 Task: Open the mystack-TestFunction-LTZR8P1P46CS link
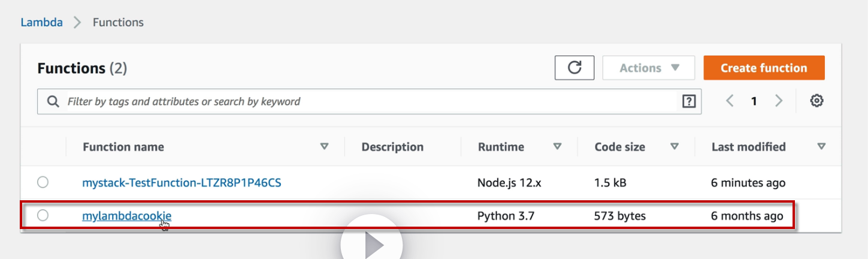click(182, 183)
